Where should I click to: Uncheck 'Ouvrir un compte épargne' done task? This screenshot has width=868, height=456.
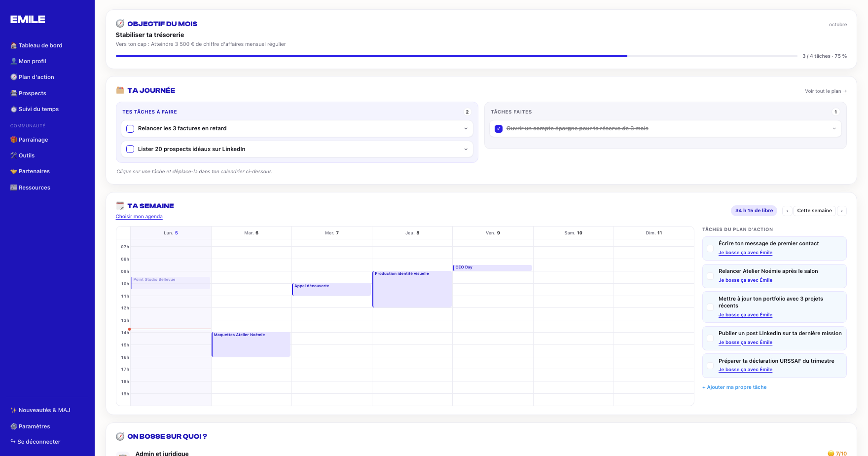(499, 129)
